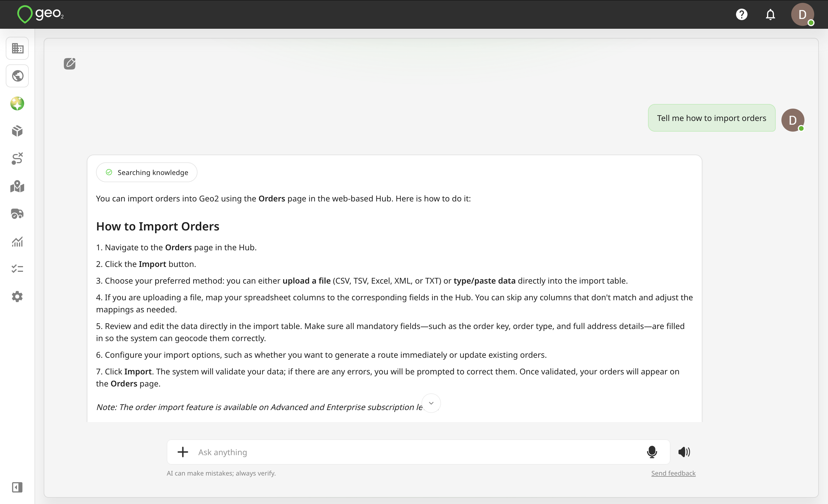The width and height of the screenshot is (828, 504).
Task: Open the settings gear in sidebar
Action: (17, 297)
